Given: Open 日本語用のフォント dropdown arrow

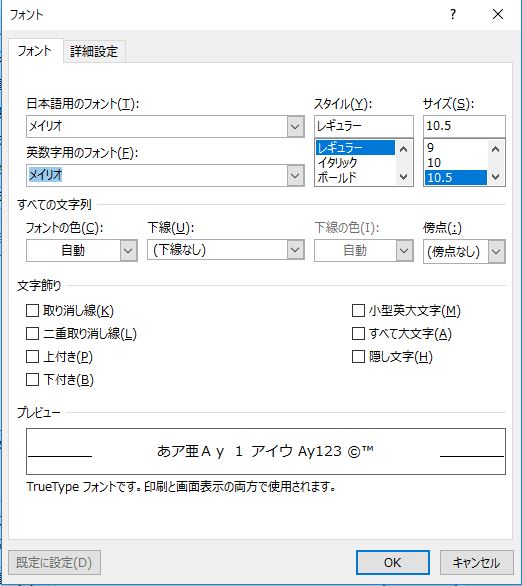Looking at the screenshot, I should point(295,126).
